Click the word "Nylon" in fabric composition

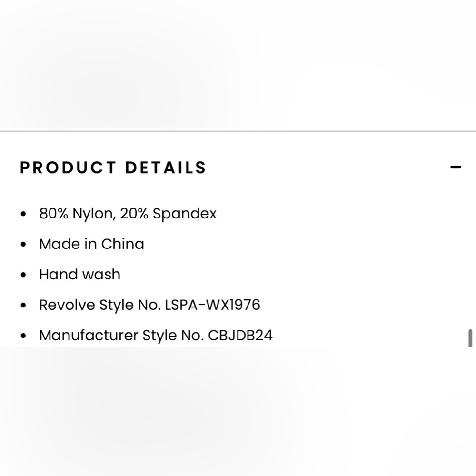[93, 214]
